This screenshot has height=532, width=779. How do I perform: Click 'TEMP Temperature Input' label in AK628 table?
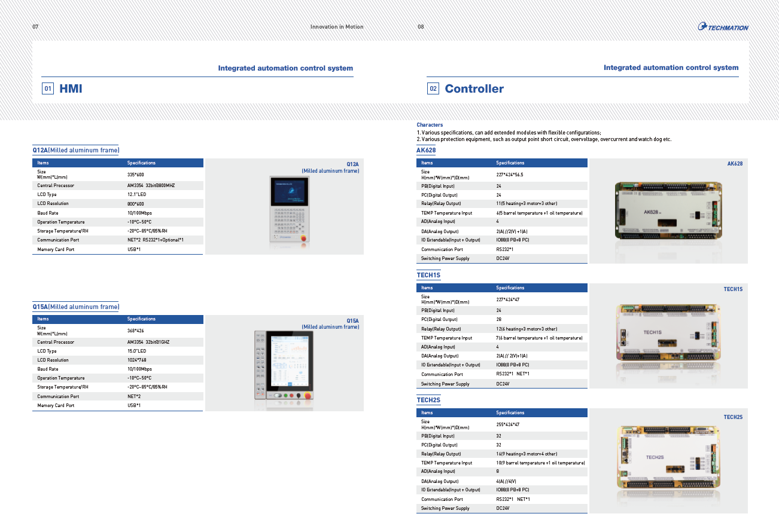point(446,213)
